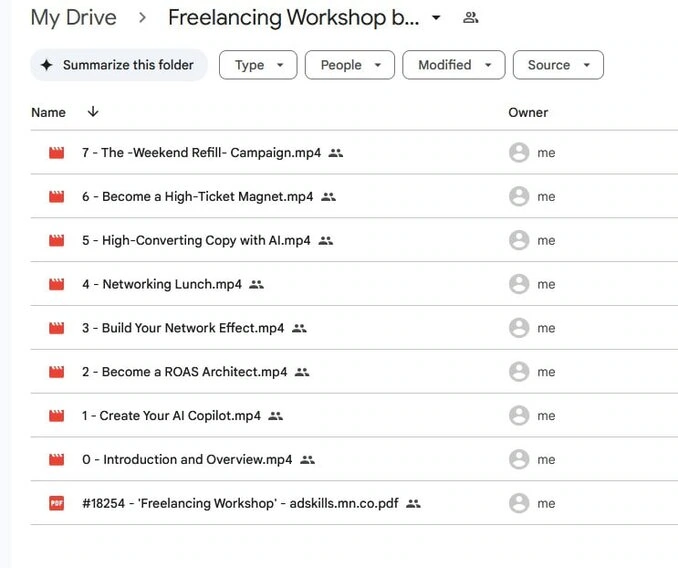
Task: Open the Modified filter dropdown
Action: 454,65
